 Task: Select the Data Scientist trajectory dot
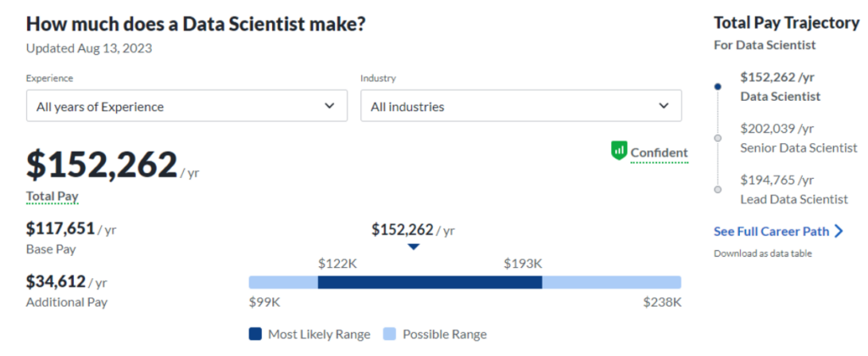[x=719, y=86]
